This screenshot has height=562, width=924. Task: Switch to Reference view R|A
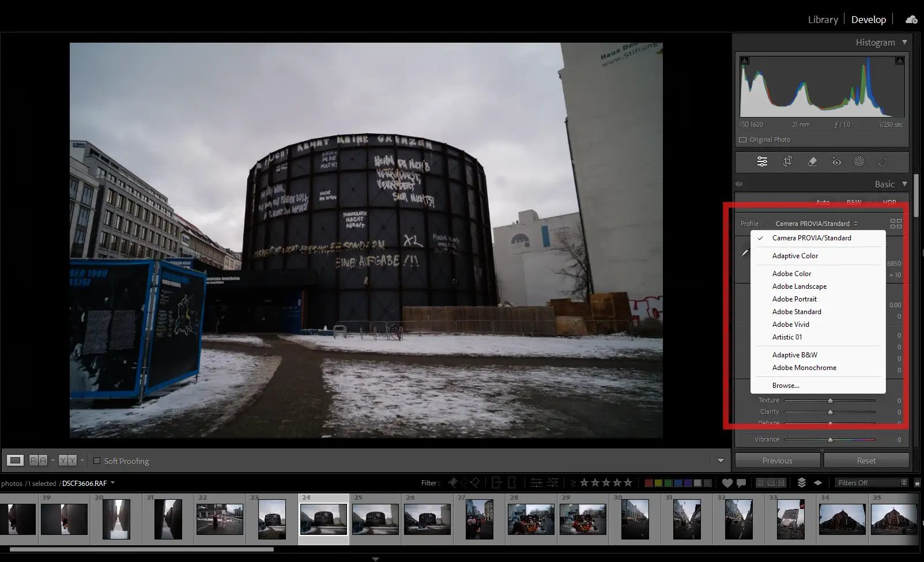38,460
